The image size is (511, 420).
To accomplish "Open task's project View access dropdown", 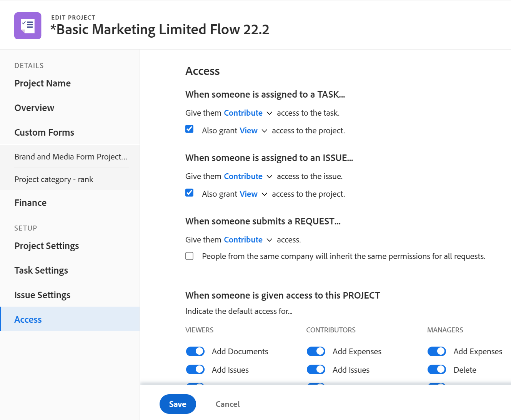I will point(253,131).
